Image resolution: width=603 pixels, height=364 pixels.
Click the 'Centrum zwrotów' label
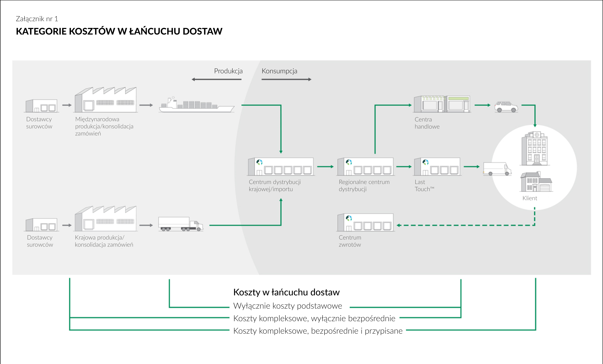coord(350,241)
